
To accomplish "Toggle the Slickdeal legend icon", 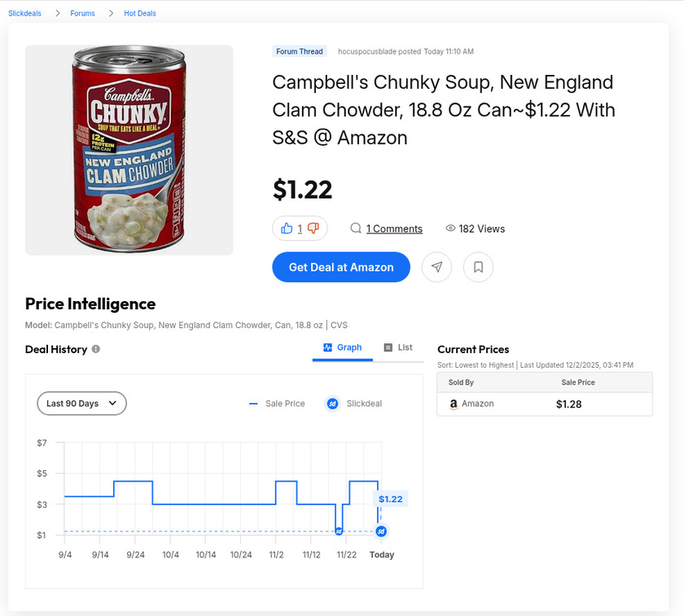I will click(332, 404).
